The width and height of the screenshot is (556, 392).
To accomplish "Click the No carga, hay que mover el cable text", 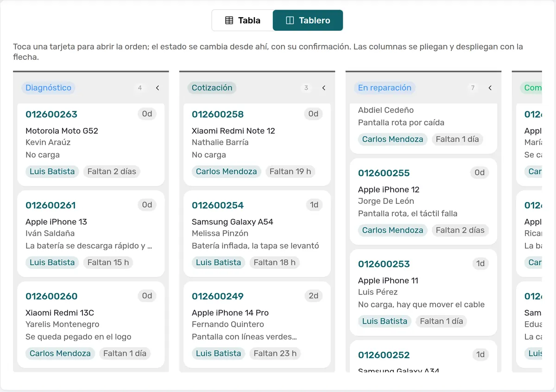I will [421, 305].
